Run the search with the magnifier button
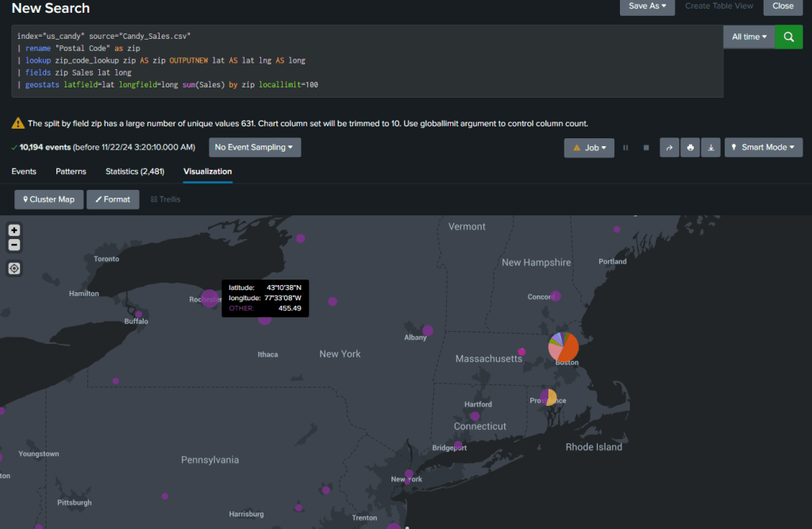This screenshot has height=529, width=812. pos(788,37)
